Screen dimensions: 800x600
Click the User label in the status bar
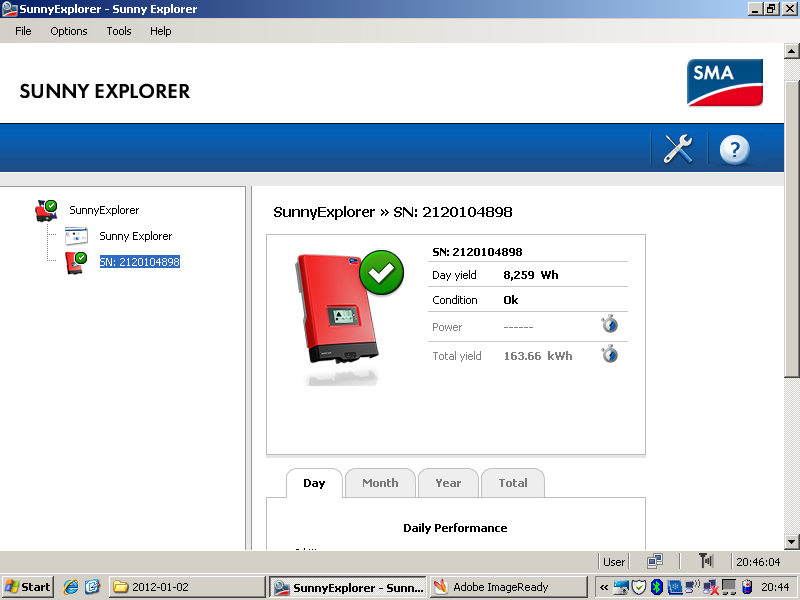click(614, 562)
